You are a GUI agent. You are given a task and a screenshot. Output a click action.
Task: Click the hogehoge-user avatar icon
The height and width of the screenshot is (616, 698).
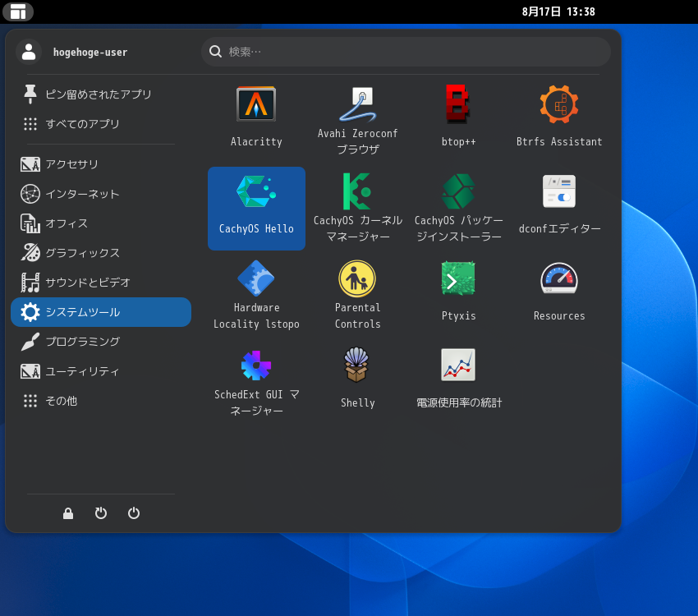(29, 52)
